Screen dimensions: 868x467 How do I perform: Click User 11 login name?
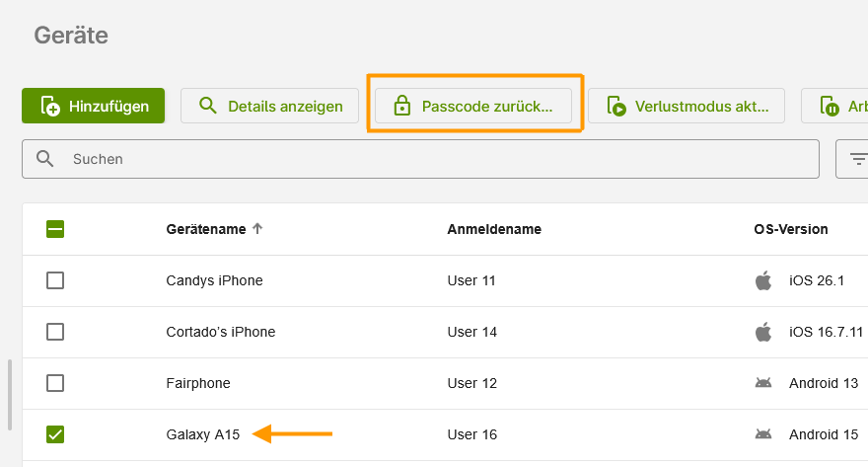pyautogui.click(x=471, y=280)
